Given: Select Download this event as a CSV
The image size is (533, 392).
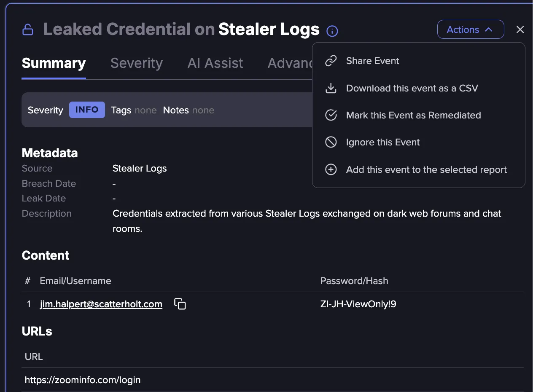Looking at the screenshot, I should pyautogui.click(x=412, y=88).
